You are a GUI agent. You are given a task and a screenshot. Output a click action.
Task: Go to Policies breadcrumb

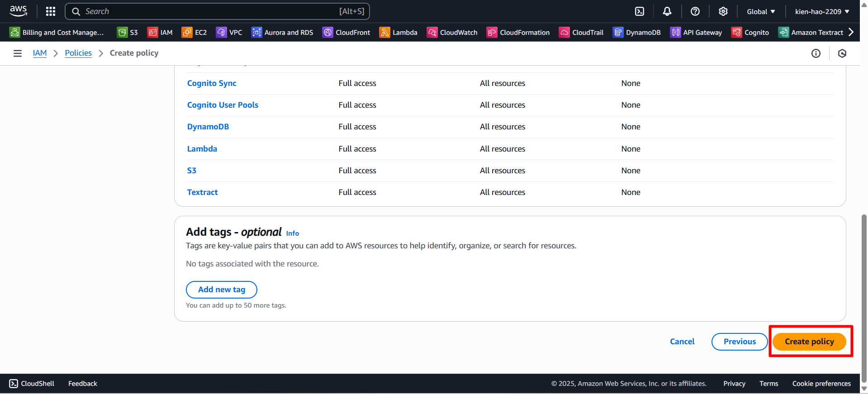coord(78,53)
